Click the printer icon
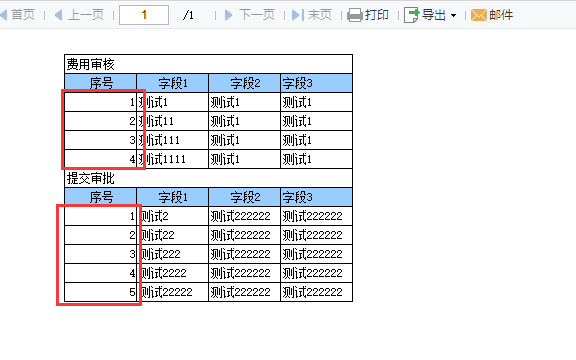Screen dimensions: 576x360 355,15
